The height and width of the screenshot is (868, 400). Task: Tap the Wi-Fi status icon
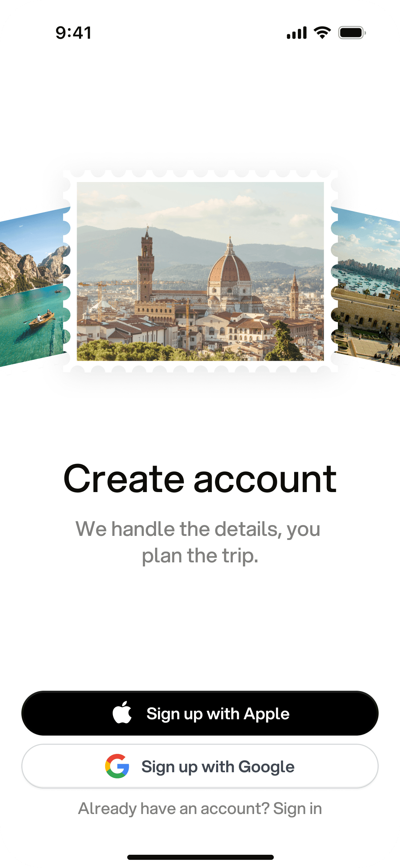(322, 33)
